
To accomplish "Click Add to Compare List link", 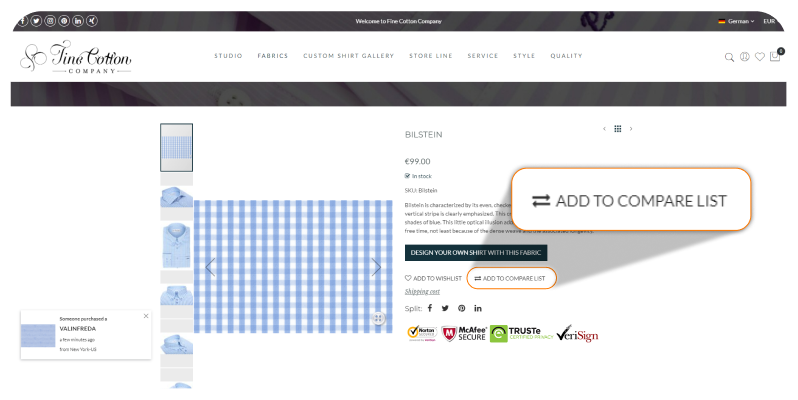I will click(x=510, y=278).
